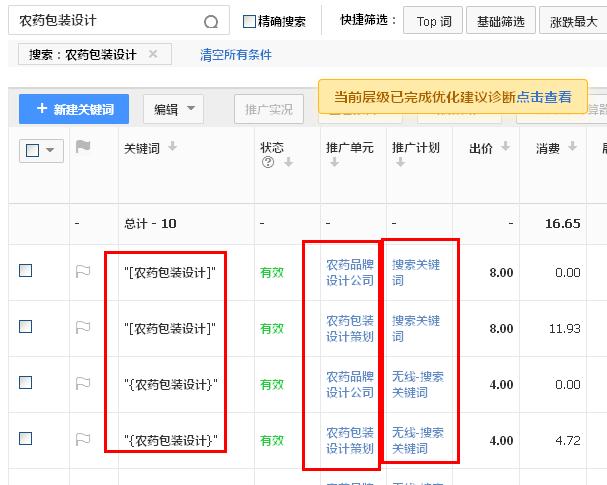Open 无线-搜索关键词 plan in 4.72 row

(x=418, y=440)
